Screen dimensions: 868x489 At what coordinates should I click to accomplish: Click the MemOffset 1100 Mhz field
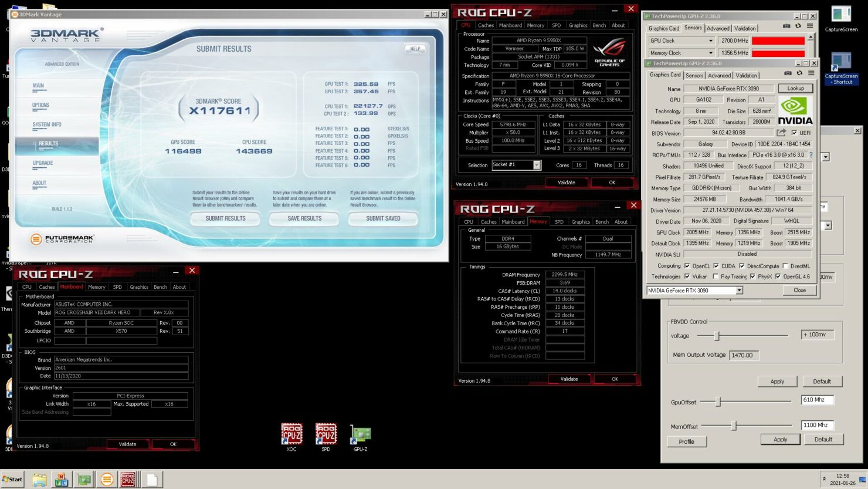pyautogui.click(x=817, y=425)
